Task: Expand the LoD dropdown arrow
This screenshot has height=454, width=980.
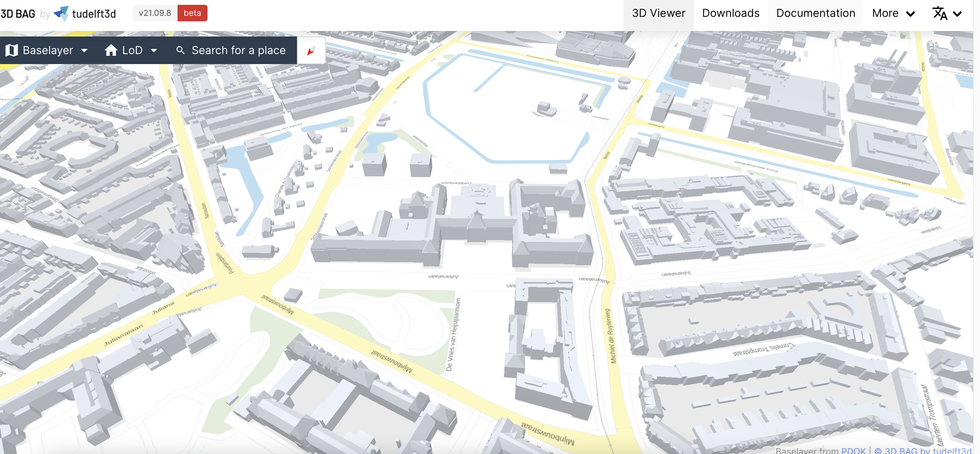Action: point(154,50)
